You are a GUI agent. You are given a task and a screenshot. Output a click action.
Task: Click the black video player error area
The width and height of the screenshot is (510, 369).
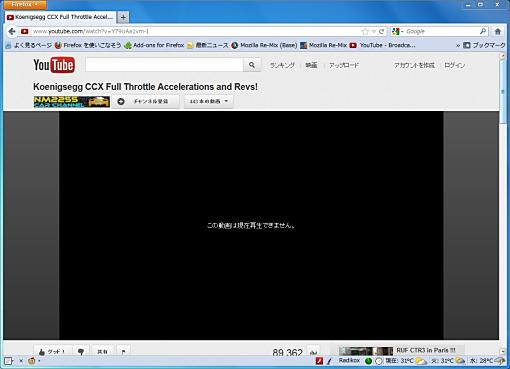click(251, 226)
